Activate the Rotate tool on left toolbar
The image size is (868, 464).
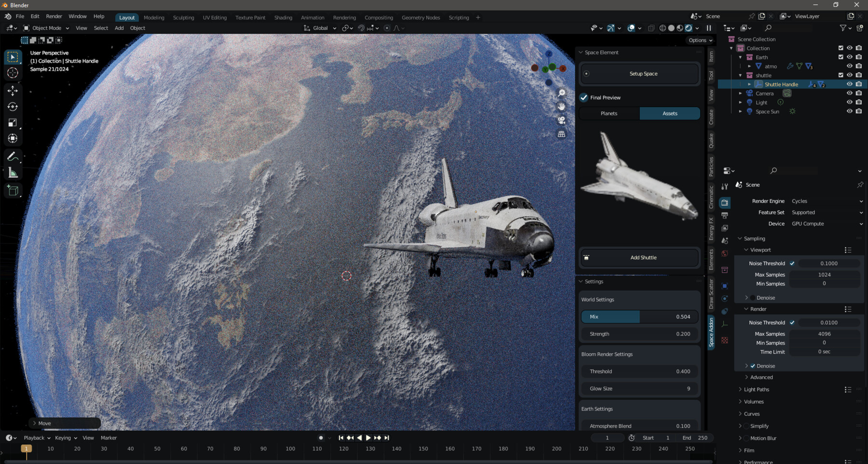(13, 106)
